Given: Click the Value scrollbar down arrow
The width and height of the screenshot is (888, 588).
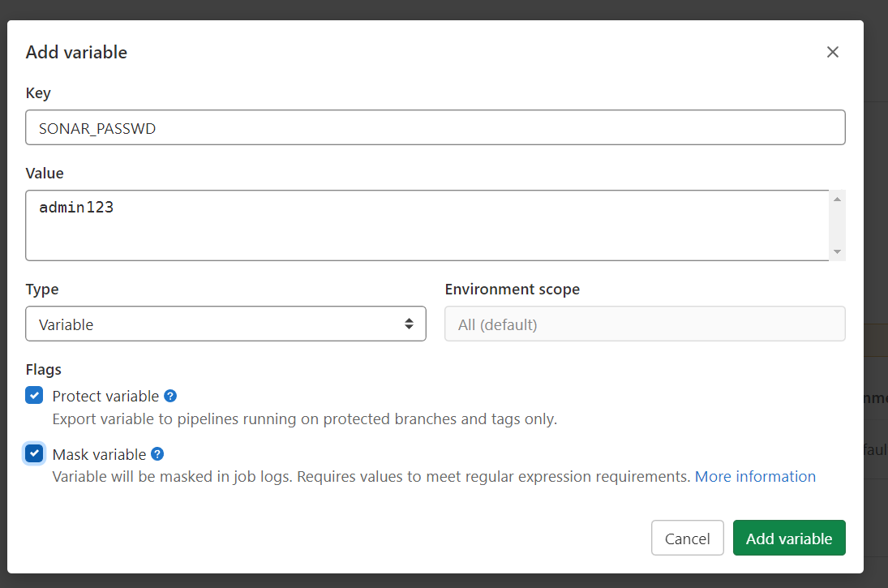Looking at the screenshot, I should point(837,251).
